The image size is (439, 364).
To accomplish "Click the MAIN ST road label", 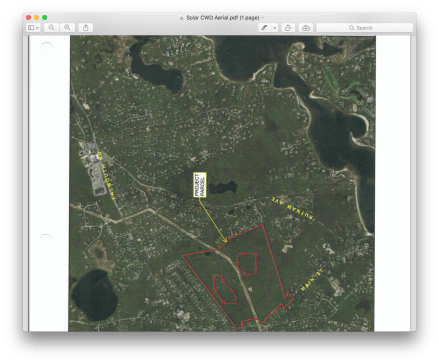I will pyautogui.click(x=312, y=280).
